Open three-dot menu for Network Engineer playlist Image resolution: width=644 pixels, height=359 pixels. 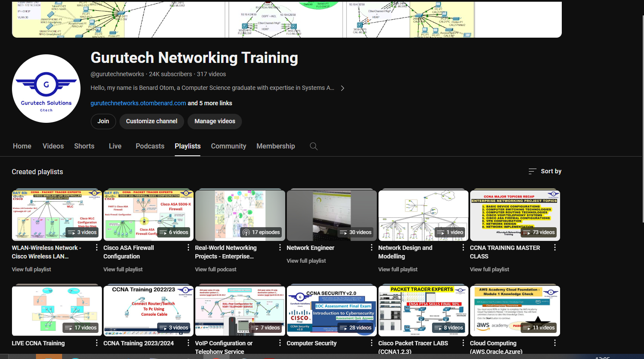372,248
